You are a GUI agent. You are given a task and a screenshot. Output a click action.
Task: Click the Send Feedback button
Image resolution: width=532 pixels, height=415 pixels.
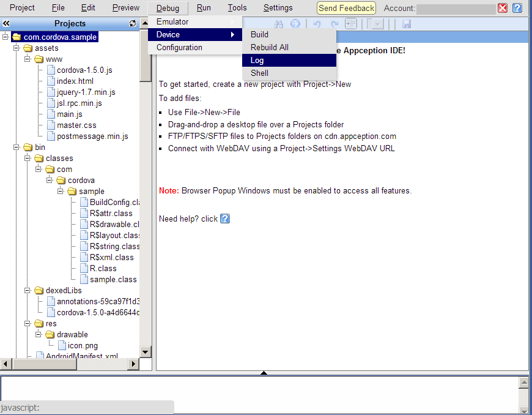tap(346, 8)
